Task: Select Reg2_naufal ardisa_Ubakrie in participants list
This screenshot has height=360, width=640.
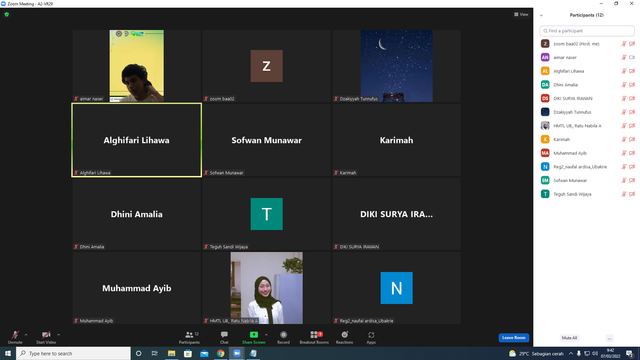Action: [x=587, y=167]
